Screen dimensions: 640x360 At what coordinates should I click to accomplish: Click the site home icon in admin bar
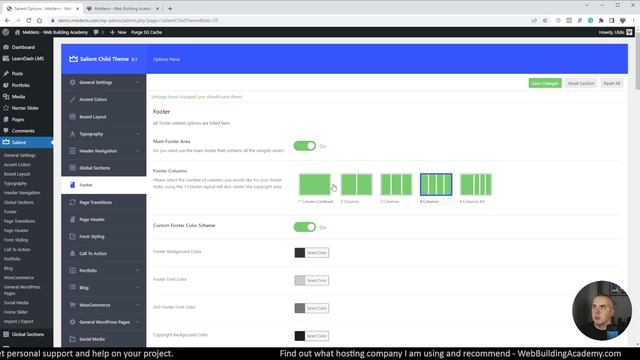(17, 32)
